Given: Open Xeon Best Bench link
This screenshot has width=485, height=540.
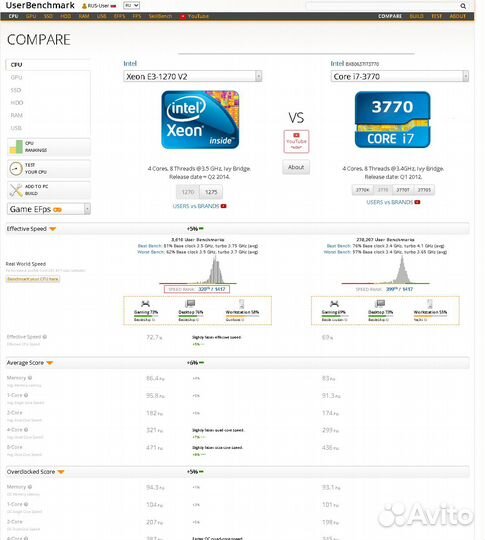Looking at the screenshot, I should point(149,246).
